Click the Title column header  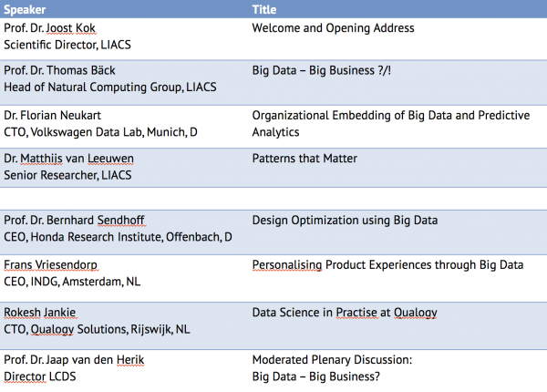coord(264,9)
